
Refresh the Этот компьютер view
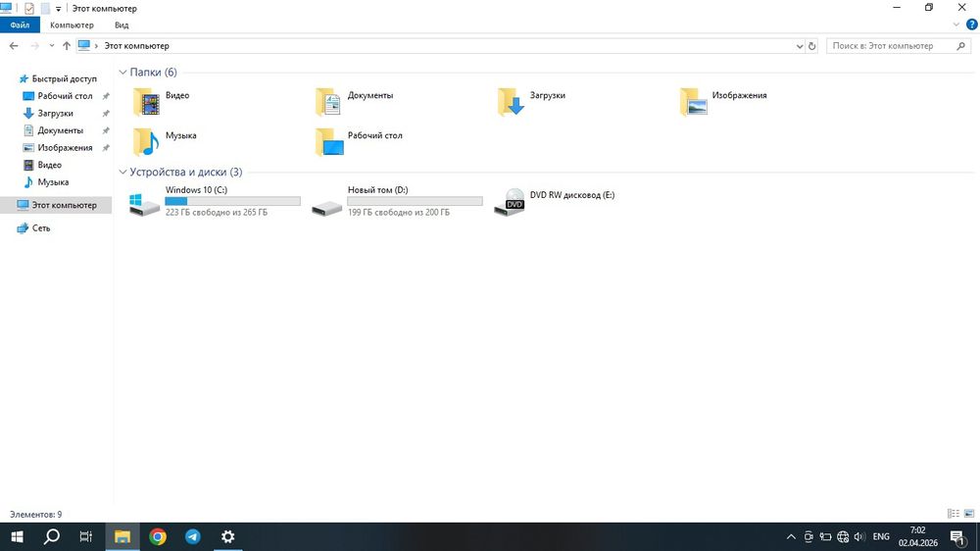coord(811,46)
